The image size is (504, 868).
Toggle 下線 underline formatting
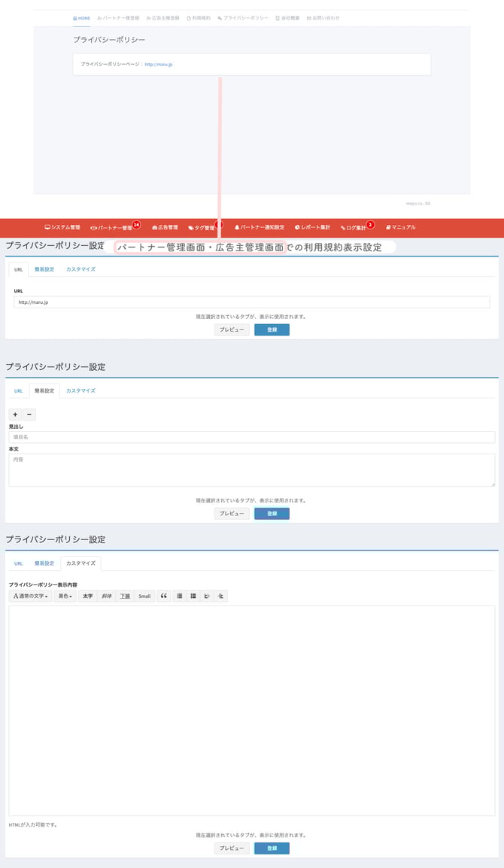pos(126,596)
